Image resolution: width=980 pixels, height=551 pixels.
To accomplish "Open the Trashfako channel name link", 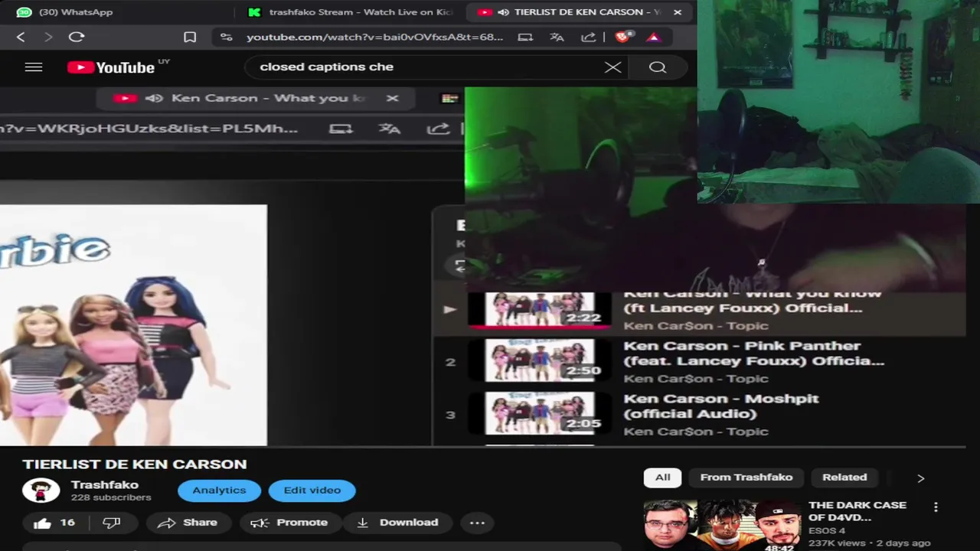I will (x=104, y=484).
